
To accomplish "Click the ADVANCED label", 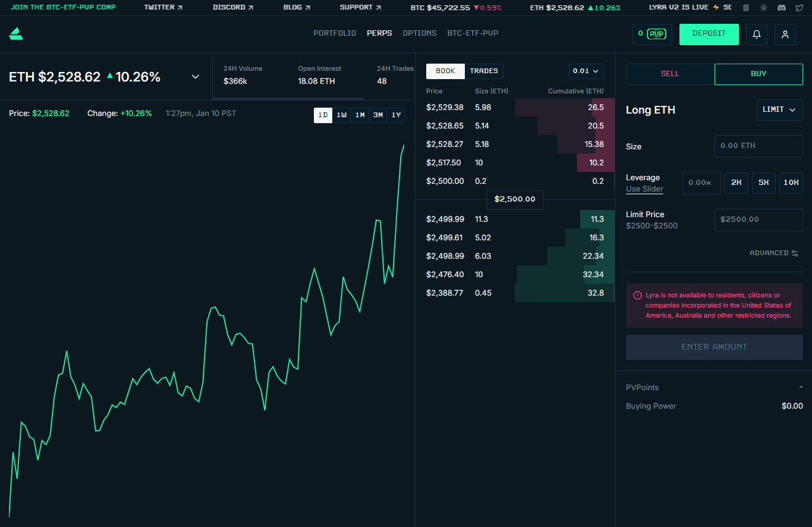I will (x=769, y=253).
